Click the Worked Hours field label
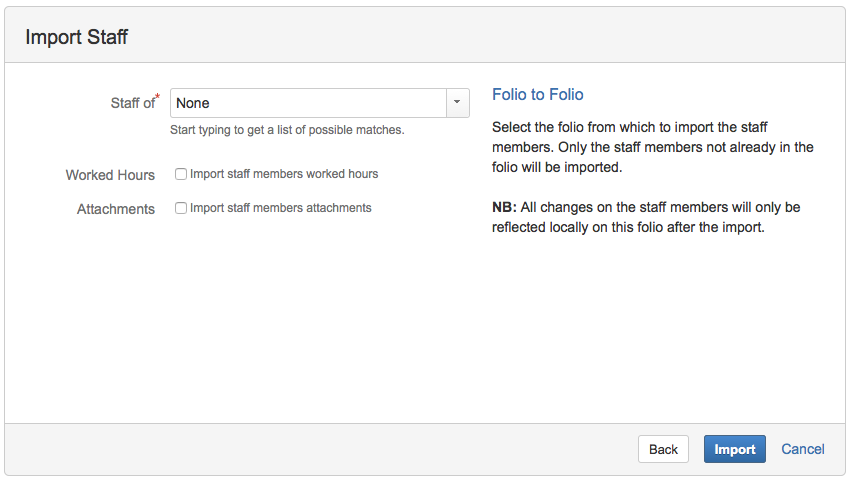Viewport: 852px width, 481px height. pos(110,175)
